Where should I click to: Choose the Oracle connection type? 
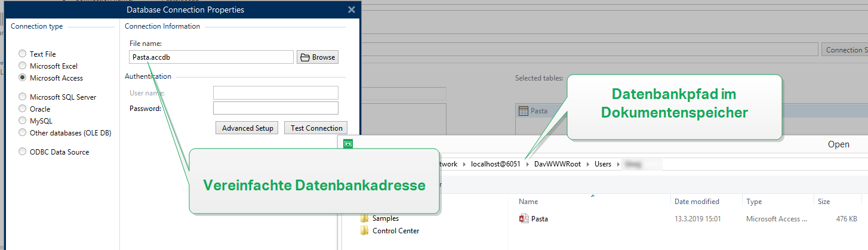(23, 109)
